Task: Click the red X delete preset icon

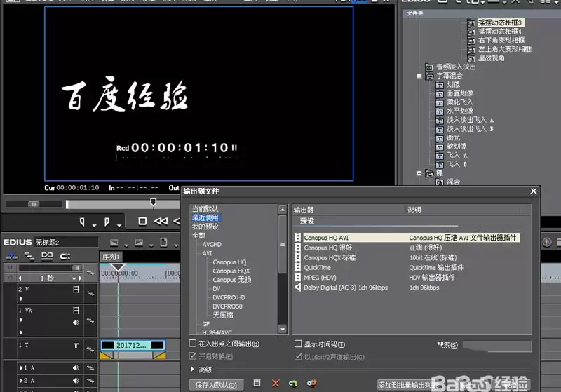Action: click(x=276, y=384)
